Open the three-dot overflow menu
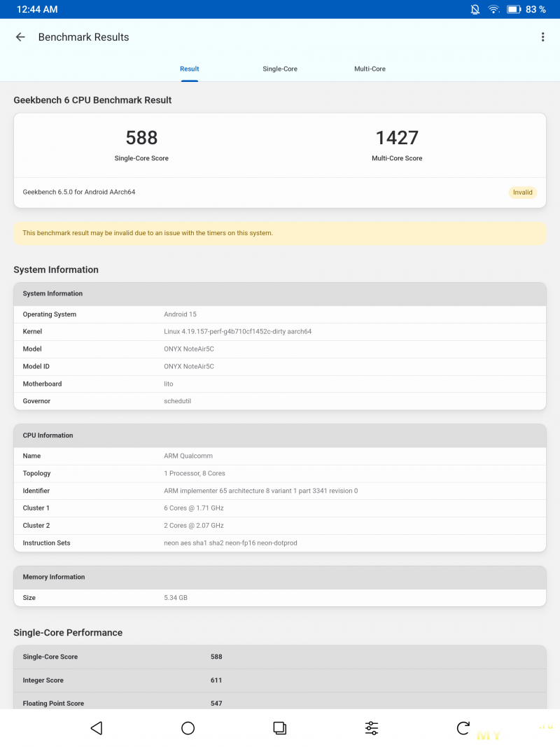560x747 pixels. (542, 37)
